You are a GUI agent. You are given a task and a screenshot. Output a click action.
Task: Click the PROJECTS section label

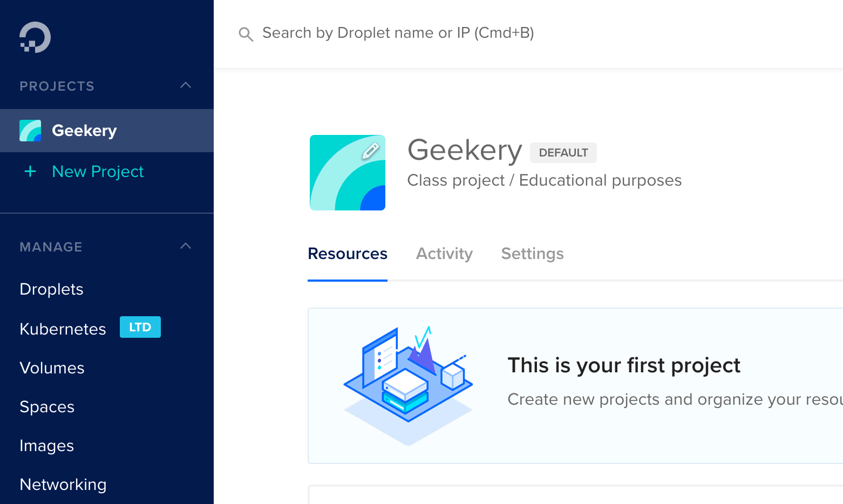(57, 86)
